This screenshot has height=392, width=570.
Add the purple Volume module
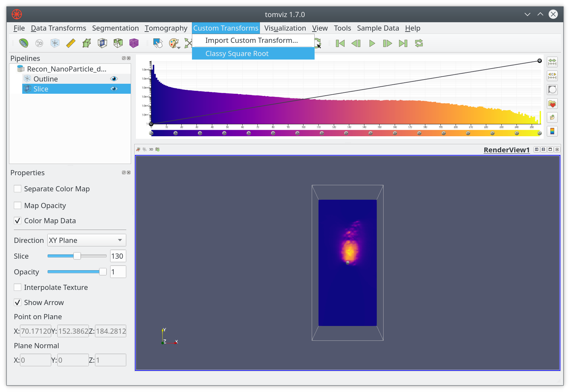point(134,43)
